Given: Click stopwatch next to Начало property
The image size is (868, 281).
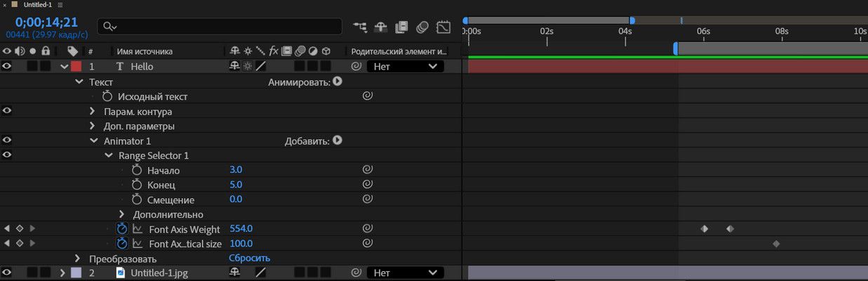Looking at the screenshot, I should [137, 170].
